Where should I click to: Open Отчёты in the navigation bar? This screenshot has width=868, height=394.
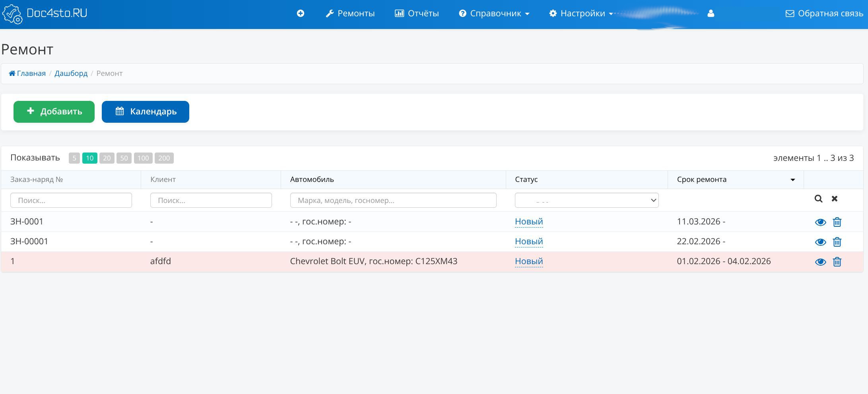(x=417, y=14)
